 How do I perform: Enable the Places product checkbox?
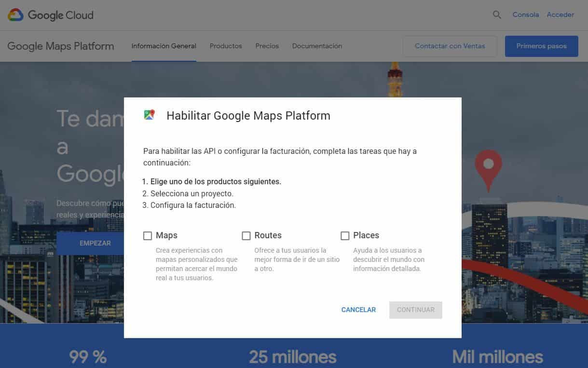point(345,235)
